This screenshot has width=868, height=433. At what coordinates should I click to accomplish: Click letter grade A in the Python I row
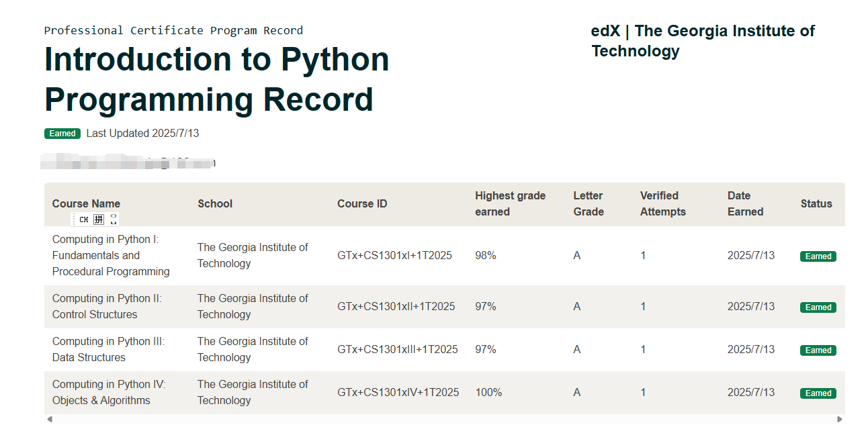tap(577, 255)
